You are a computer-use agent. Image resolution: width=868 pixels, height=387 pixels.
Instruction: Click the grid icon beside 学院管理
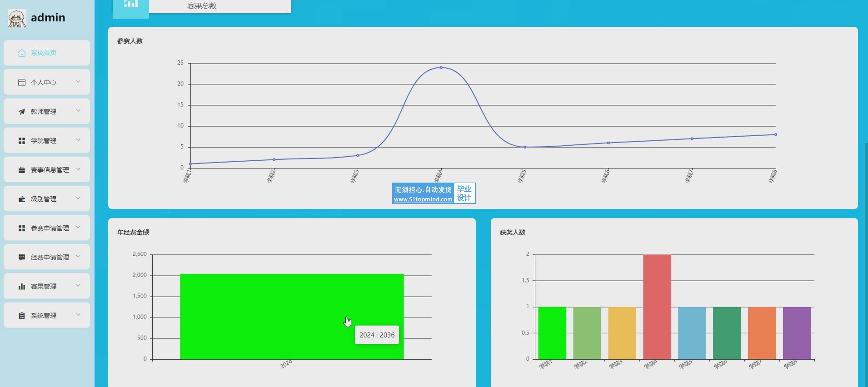pos(22,141)
